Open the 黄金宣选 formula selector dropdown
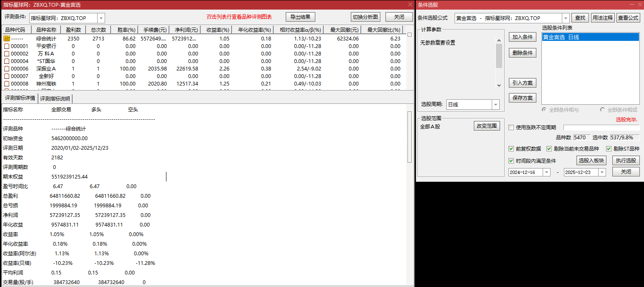This screenshot has width=644, height=287. [565, 18]
